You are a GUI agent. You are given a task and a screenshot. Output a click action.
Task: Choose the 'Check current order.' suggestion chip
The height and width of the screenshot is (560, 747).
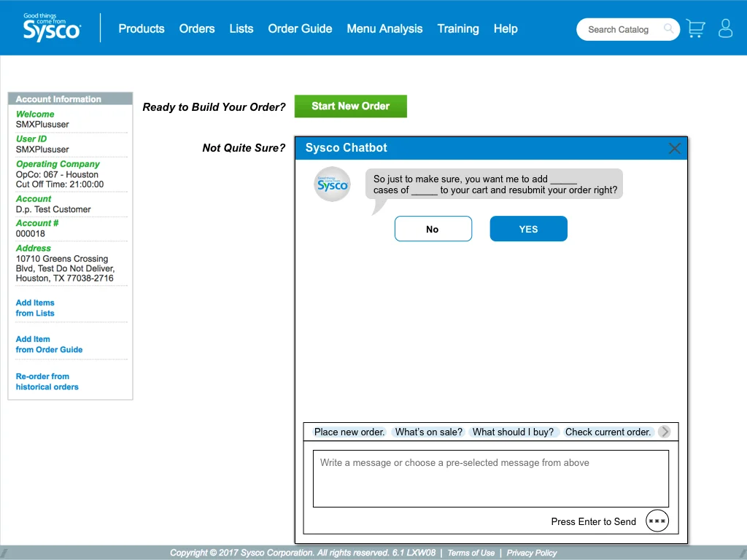click(x=608, y=432)
